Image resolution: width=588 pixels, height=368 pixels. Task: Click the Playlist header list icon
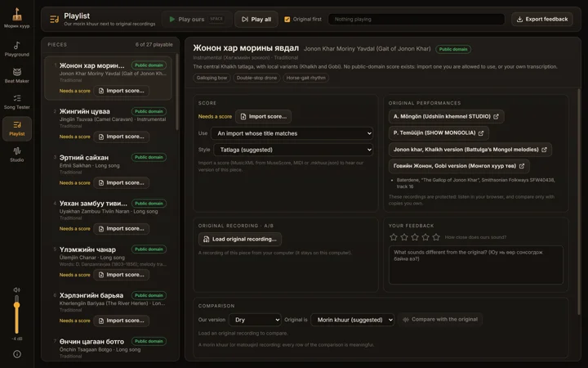click(x=55, y=19)
